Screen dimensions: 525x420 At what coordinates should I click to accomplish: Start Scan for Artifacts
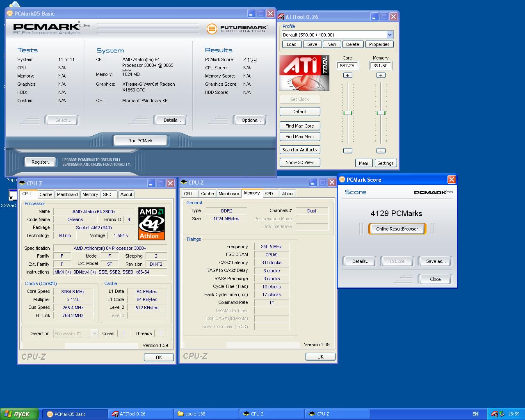[300, 150]
